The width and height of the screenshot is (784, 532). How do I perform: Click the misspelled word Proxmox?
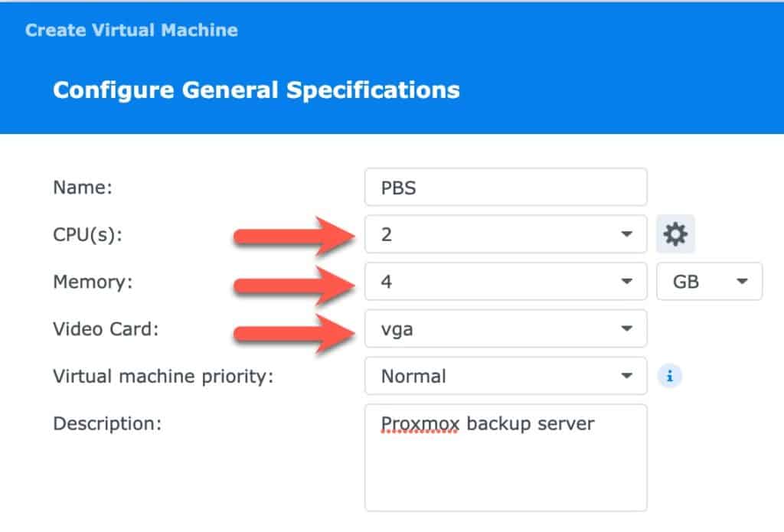coord(420,424)
